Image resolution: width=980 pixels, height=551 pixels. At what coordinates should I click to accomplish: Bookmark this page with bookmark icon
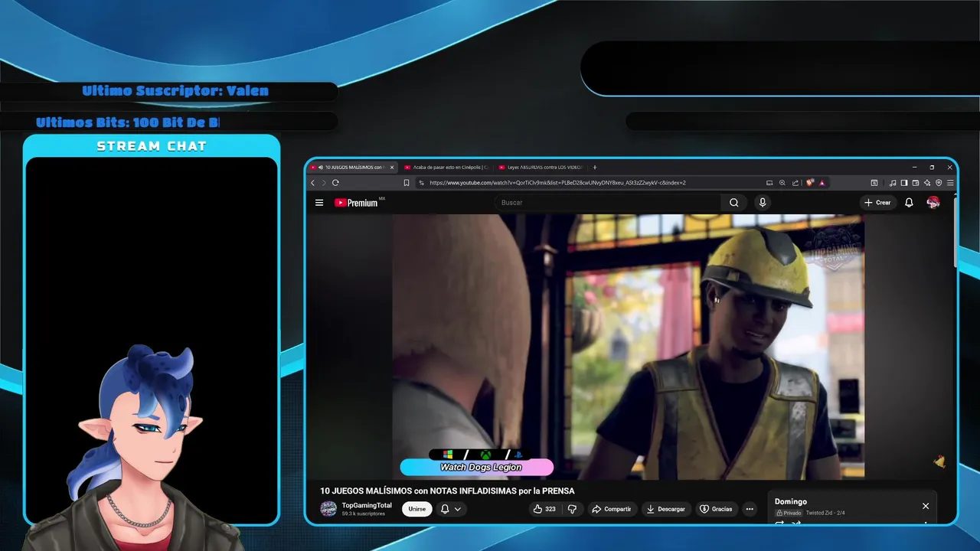click(x=407, y=183)
